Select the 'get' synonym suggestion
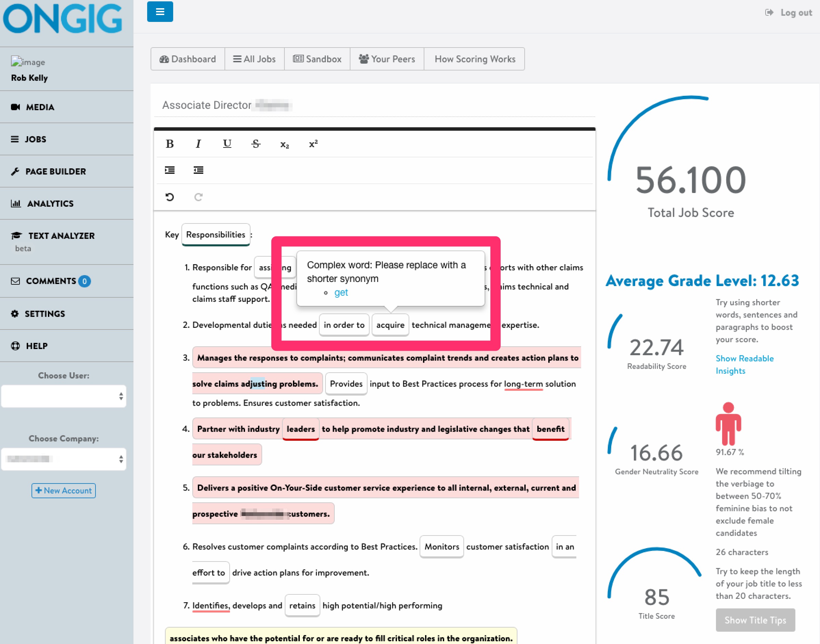 (x=341, y=293)
